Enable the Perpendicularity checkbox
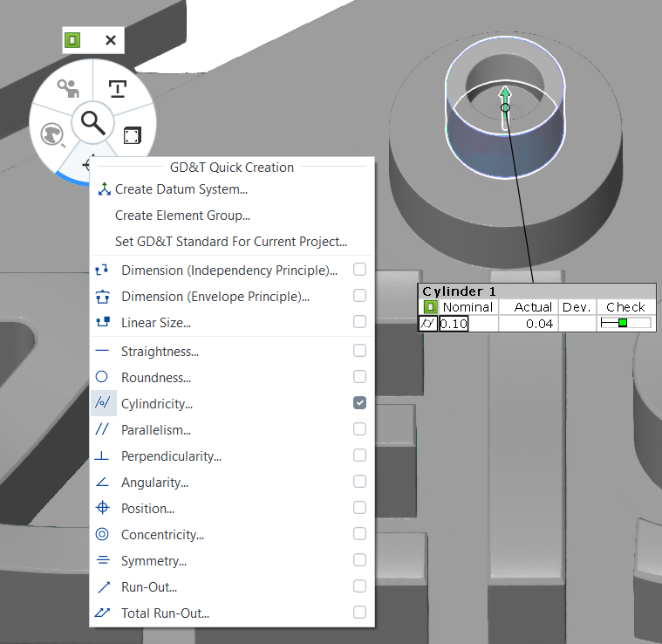The height and width of the screenshot is (644, 662). [359, 456]
